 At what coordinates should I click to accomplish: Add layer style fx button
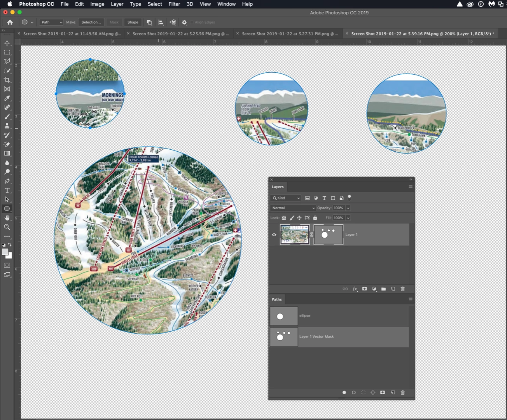click(x=355, y=289)
